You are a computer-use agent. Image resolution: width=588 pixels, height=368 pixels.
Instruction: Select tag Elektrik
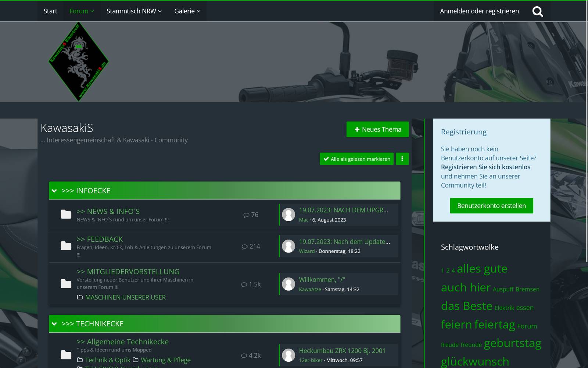pyautogui.click(x=504, y=308)
